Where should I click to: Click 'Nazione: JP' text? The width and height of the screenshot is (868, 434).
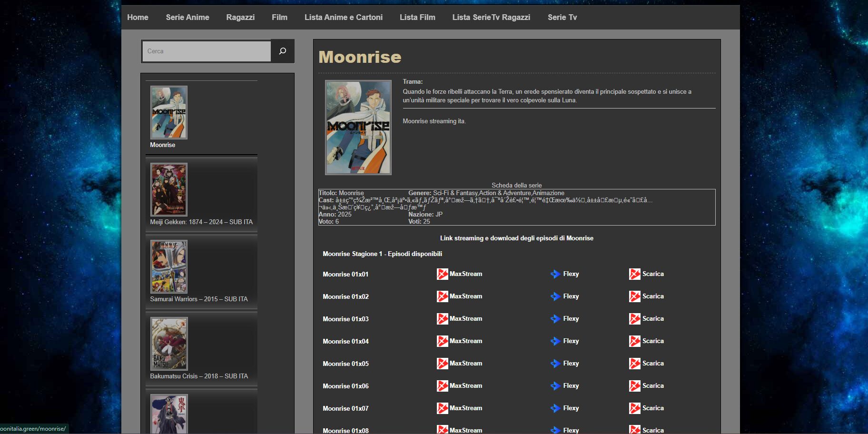[425, 215]
